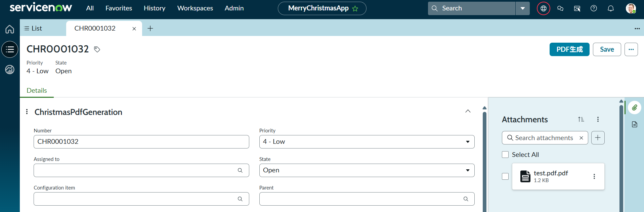Open the attachments paperclip panel icon

(635, 108)
